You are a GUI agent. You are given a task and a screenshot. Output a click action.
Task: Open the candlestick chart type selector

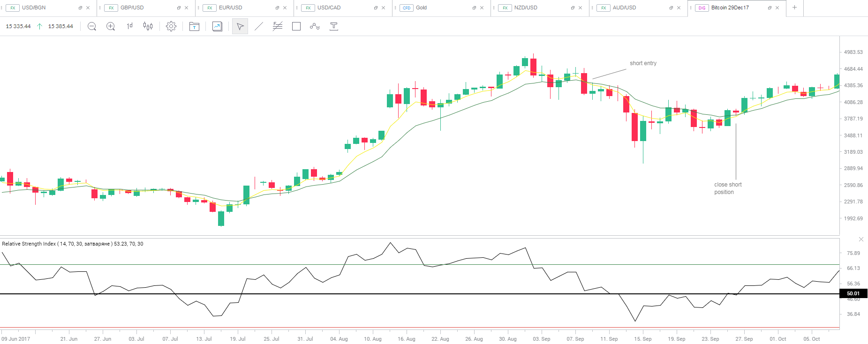click(x=148, y=26)
